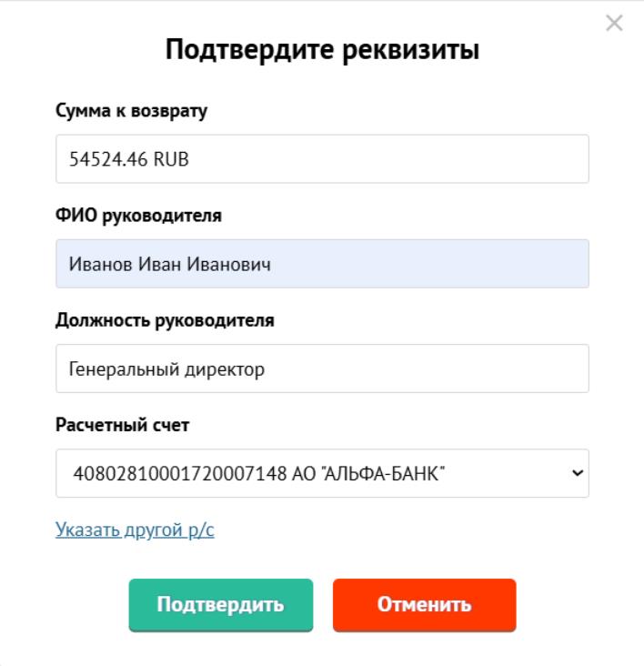The width and height of the screenshot is (644, 666).
Task: Click the Должность руководителя label
Action: point(165,320)
